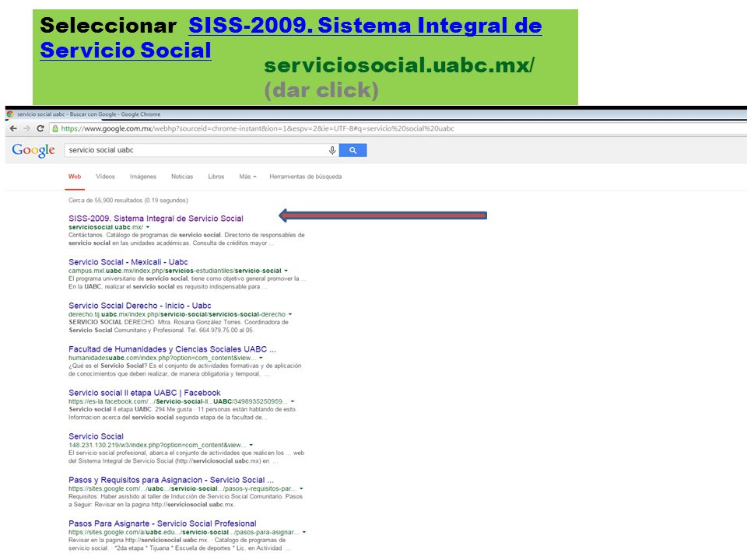This screenshot has height=560, width=747.
Task: Click the Chrome favicon in the title bar
Action: coord(10,114)
